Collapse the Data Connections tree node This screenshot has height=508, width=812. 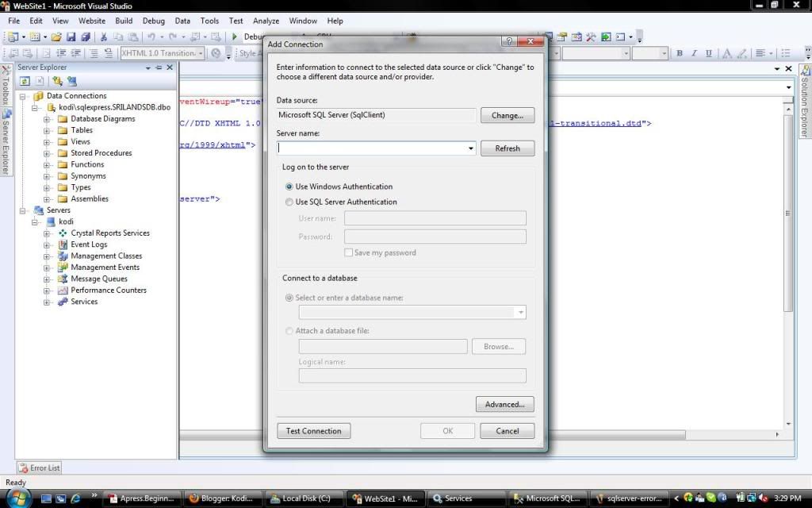pos(23,96)
